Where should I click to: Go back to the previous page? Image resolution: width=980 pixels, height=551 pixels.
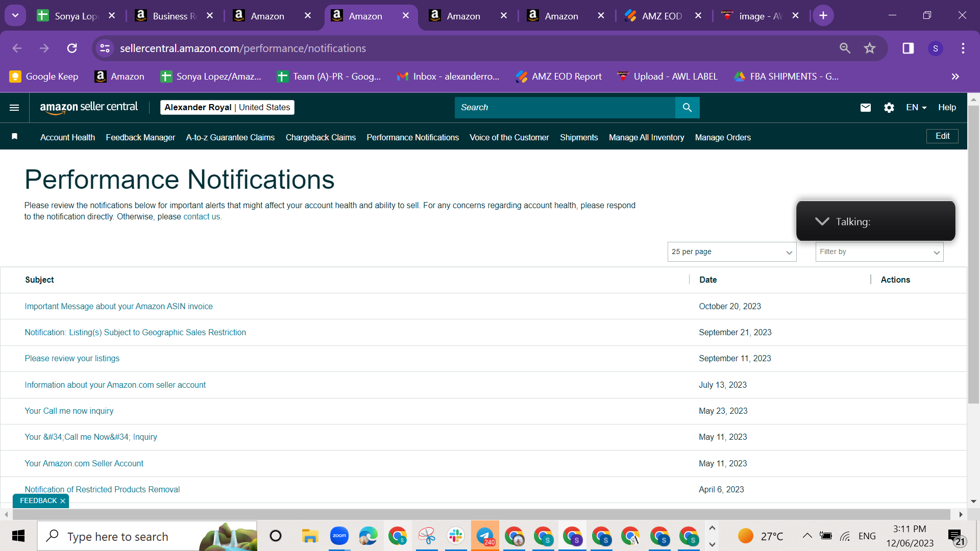(17, 48)
